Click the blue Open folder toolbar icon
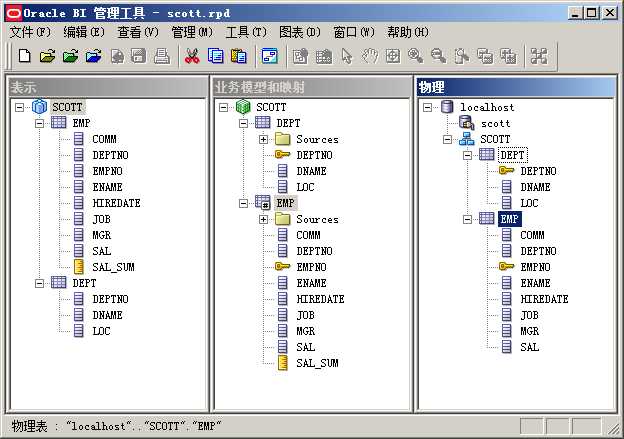This screenshot has width=624, height=439. (94, 56)
